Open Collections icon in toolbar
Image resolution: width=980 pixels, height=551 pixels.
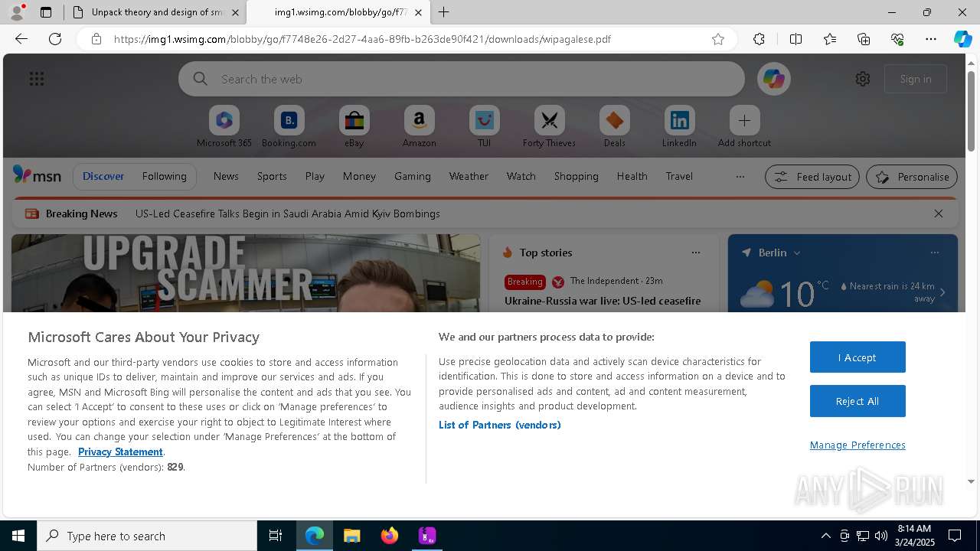coord(864,39)
